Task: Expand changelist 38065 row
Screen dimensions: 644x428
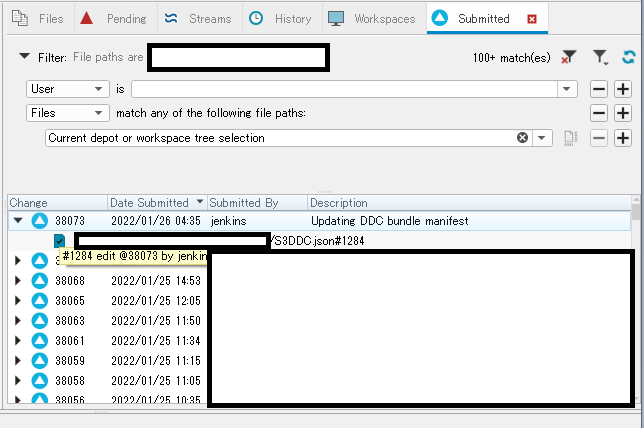Action: (x=17, y=300)
